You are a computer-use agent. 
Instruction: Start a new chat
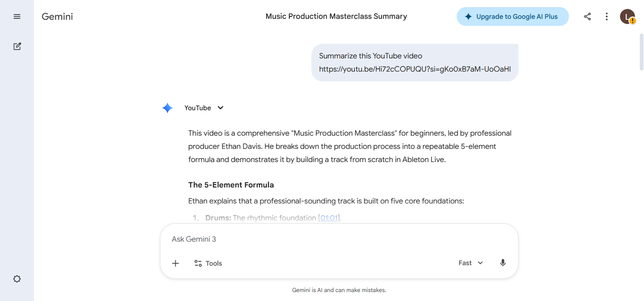(x=17, y=46)
